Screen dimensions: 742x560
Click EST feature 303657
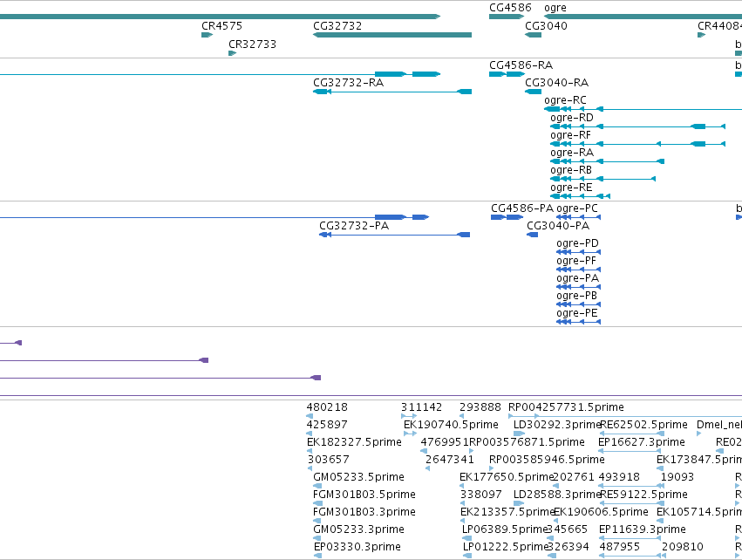(x=329, y=460)
